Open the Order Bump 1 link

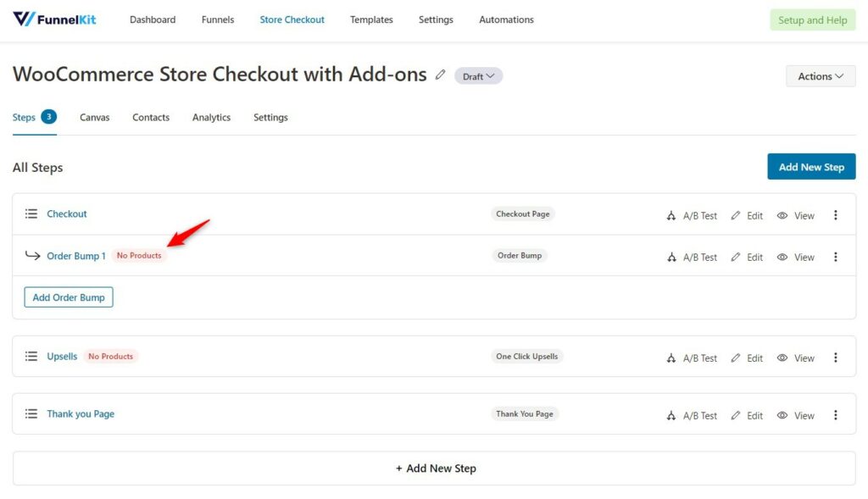click(75, 256)
